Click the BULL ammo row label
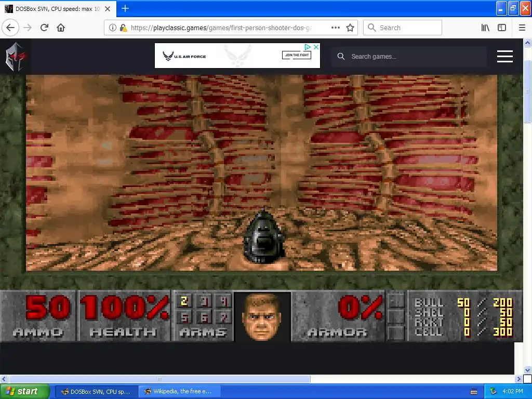532x399 pixels. coord(429,302)
